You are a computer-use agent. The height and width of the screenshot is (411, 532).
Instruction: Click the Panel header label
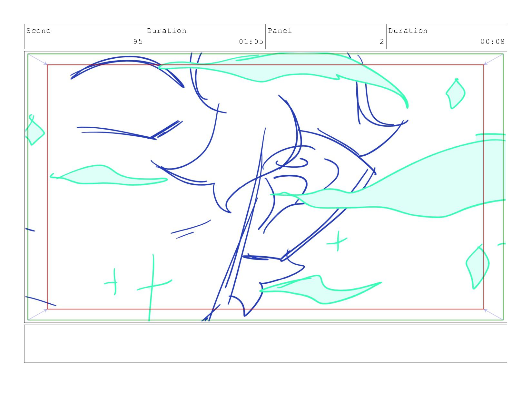[280, 31]
